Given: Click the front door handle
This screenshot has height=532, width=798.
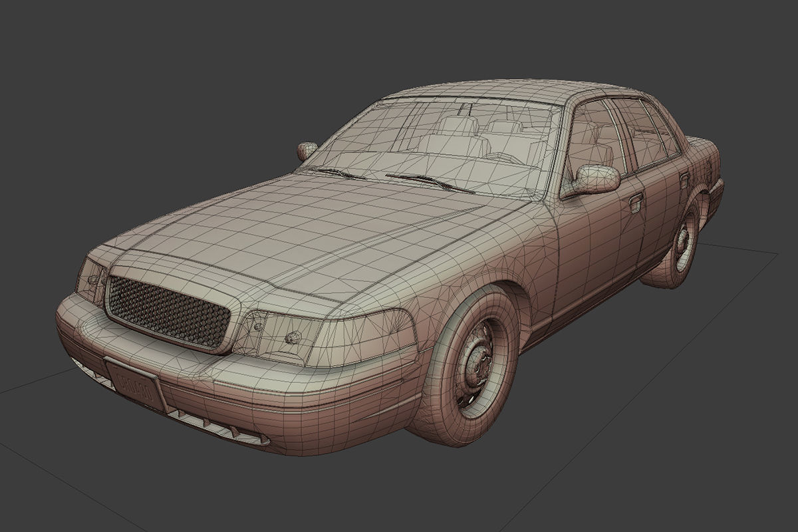Looking at the screenshot, I should [x=636, y=201].
